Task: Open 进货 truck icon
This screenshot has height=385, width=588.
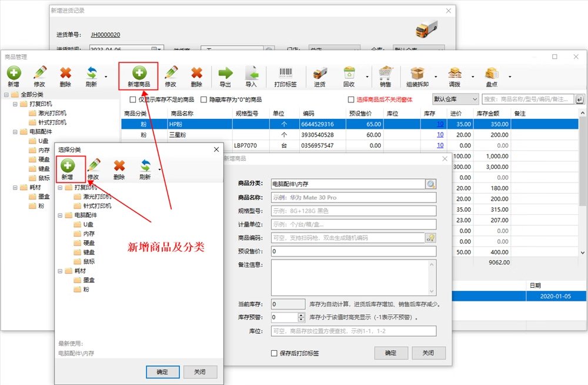Action: [x=320, y=72]
